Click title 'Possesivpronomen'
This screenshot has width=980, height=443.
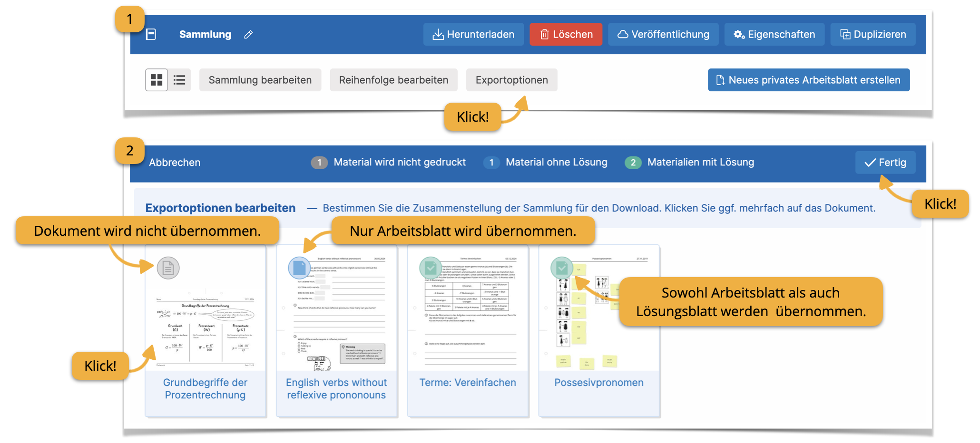[x=599, y=383]
